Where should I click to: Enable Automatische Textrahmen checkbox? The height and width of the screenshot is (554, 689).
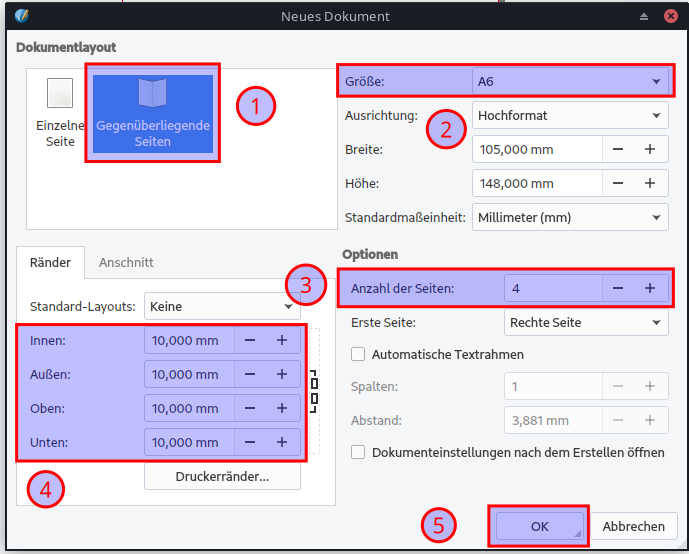pyautogui.click(x=358, y=354)
